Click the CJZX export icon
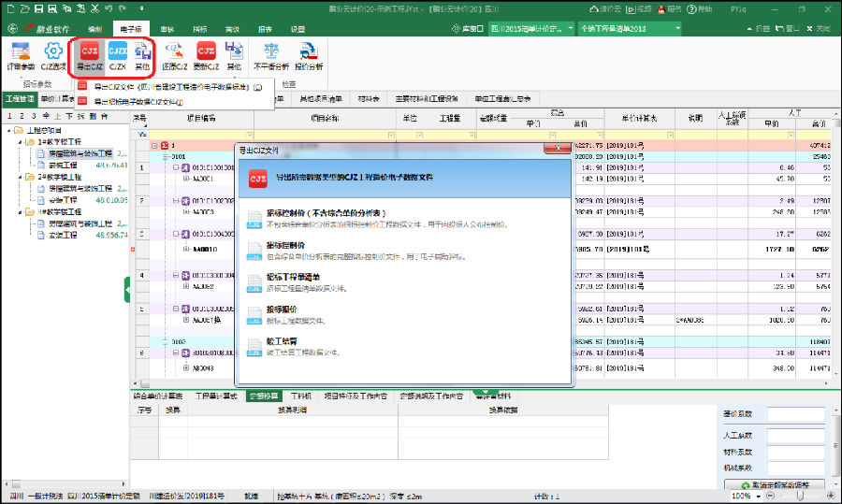This screenshot has width=842, height=504. (117, 54)
